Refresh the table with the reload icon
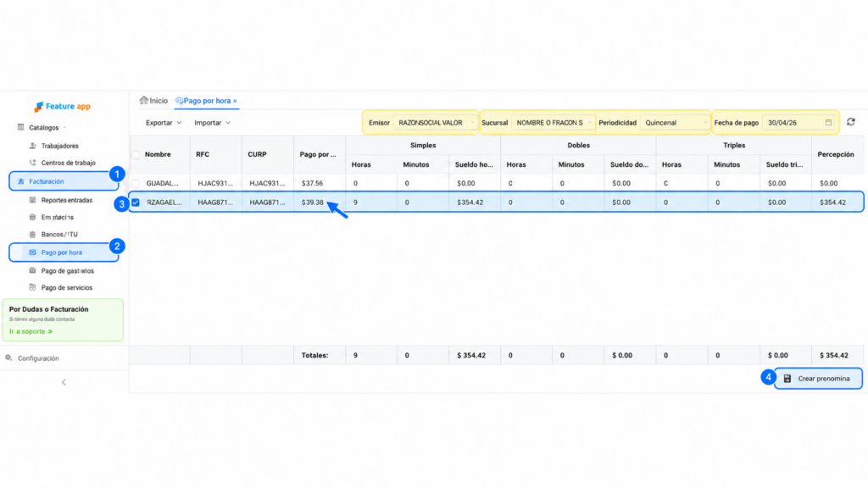 point(851,122)
